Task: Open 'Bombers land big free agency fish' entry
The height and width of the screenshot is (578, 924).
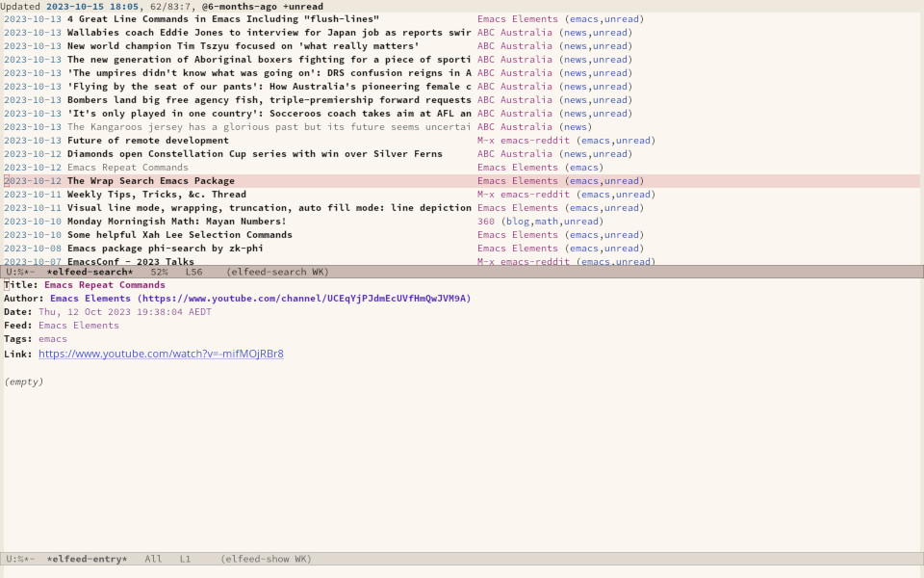Action: (x=269, y=100)
